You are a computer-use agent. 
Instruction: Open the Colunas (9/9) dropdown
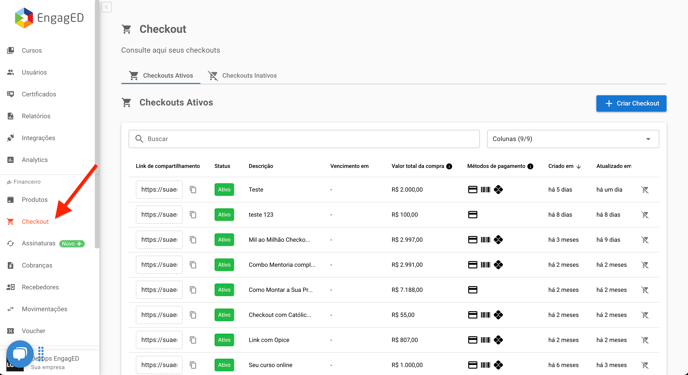coord(573,139)
